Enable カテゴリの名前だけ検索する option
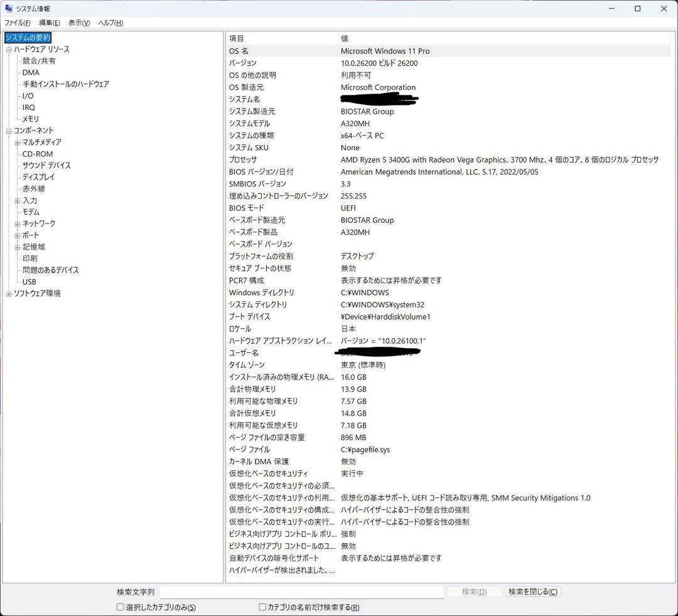This screenshot has height=616, width=678. 262,607
